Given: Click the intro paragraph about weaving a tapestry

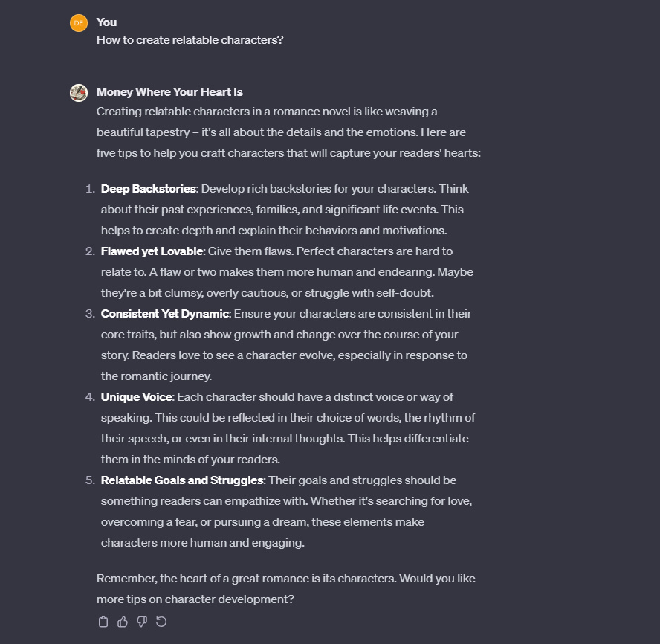Looking at the screenshot, I should tap(288, 132).
